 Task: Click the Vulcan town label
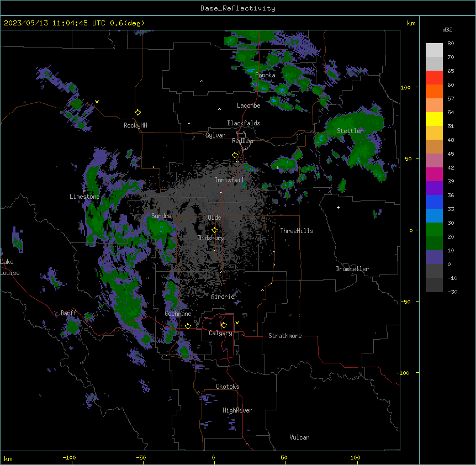(300, 437)
